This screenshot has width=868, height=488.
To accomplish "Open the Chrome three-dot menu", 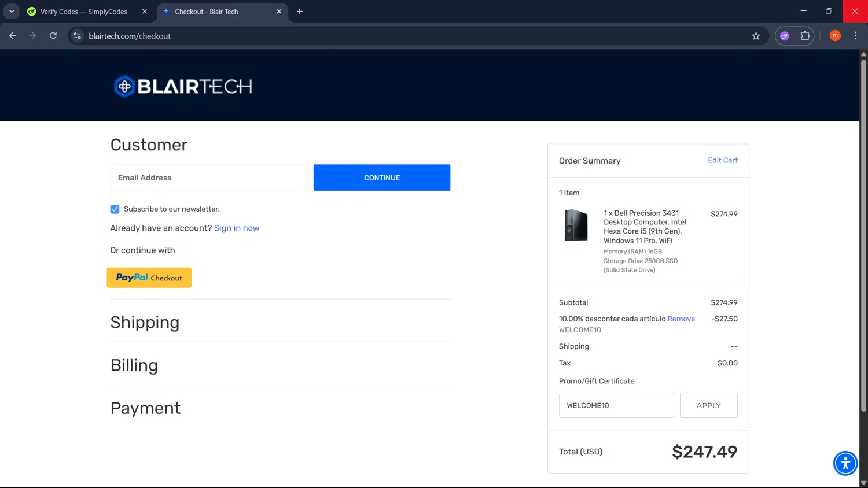I will [855, 36].
